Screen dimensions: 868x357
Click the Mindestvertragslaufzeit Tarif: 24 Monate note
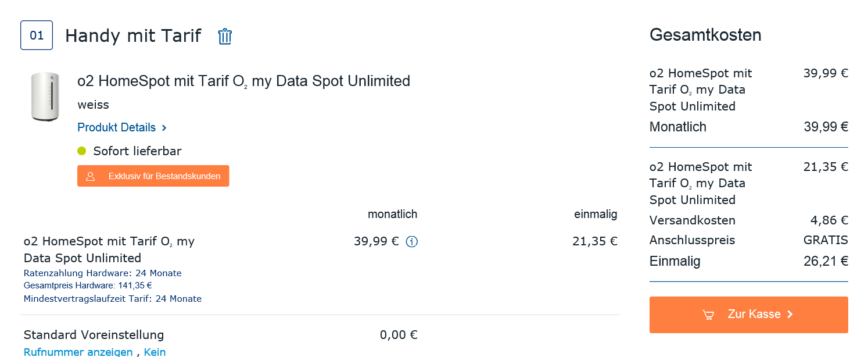coord(113,299)
